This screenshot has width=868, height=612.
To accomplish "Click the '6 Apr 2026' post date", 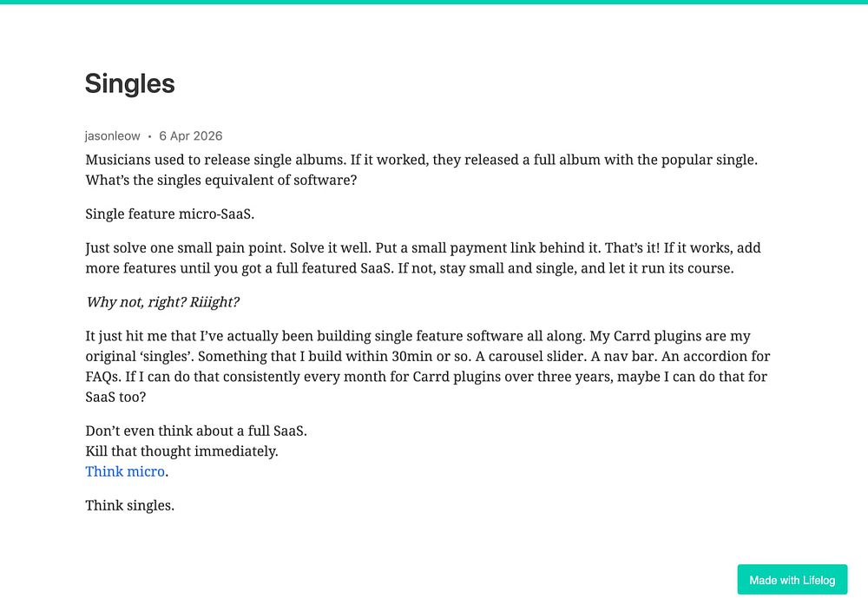I will (190, 135).
